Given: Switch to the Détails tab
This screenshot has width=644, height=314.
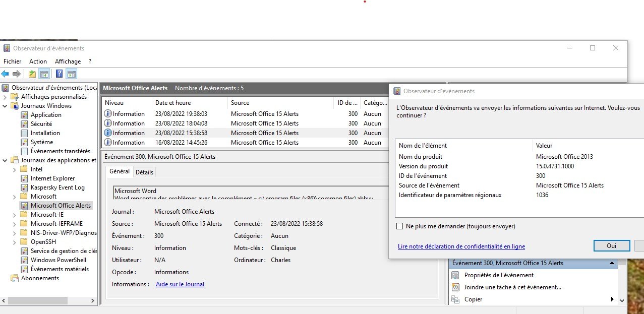Looking at the screenshot, I should [x=144, y=172].
